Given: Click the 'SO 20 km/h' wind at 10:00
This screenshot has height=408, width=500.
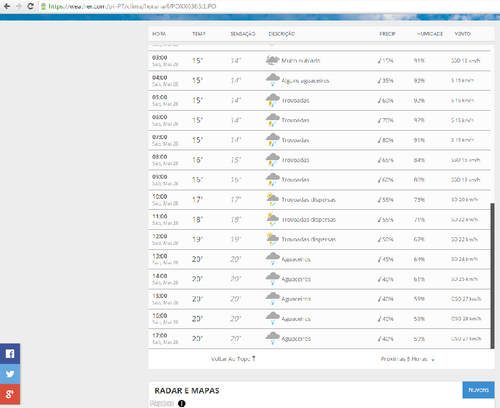Looking at the screenshot, I should pyautogui.click(x=465, y=200).
